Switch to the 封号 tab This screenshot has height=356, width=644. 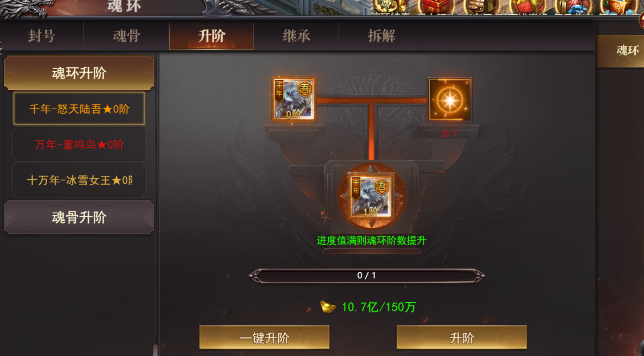(x=42, y=36)
